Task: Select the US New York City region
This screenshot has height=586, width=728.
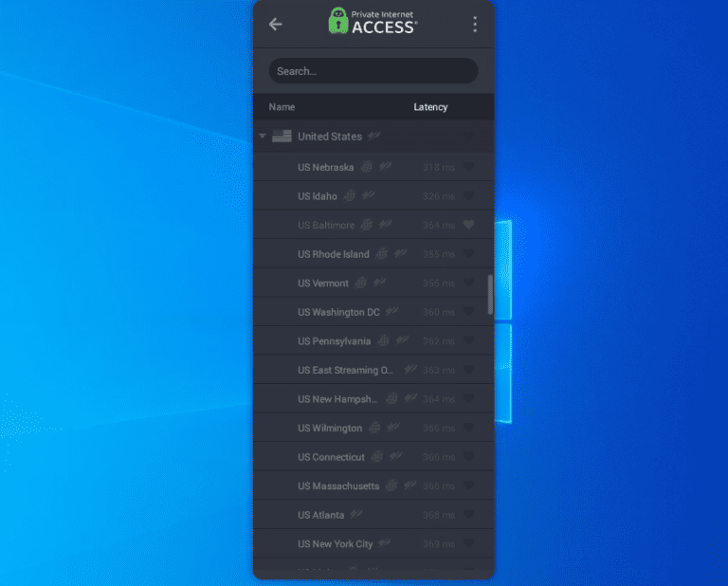Action: [x=373, y=543]
